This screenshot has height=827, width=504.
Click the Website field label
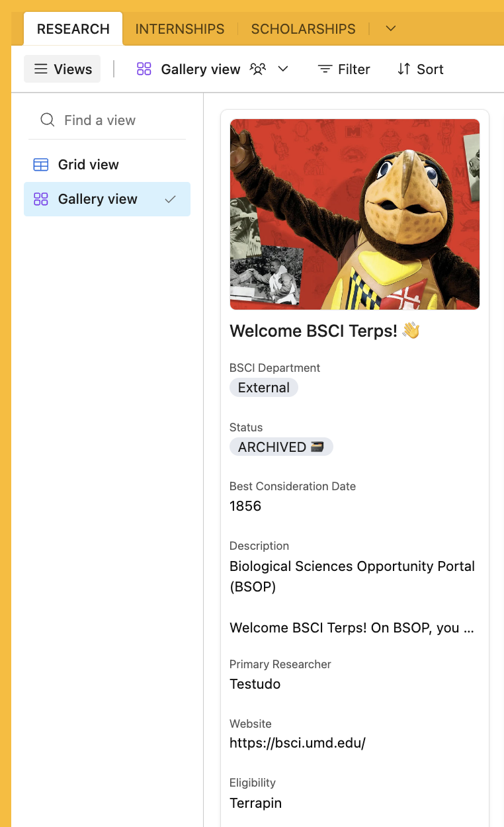coord(251,724)
